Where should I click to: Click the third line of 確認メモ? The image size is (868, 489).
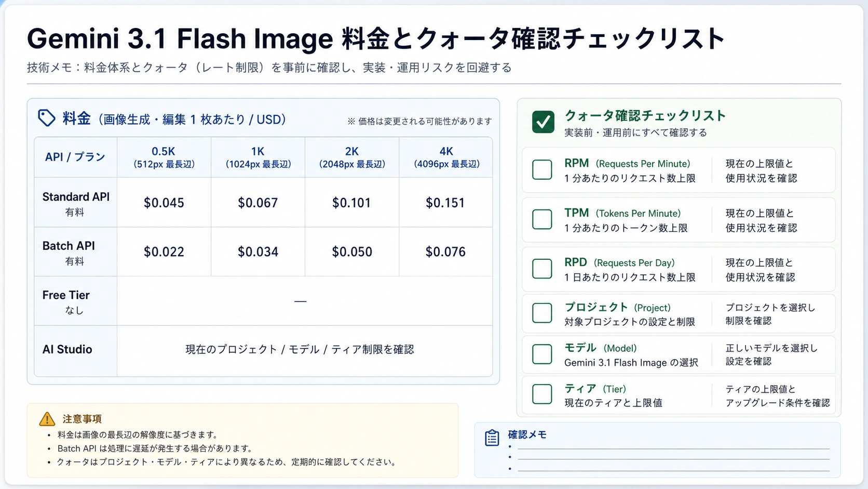coord(673,470)
